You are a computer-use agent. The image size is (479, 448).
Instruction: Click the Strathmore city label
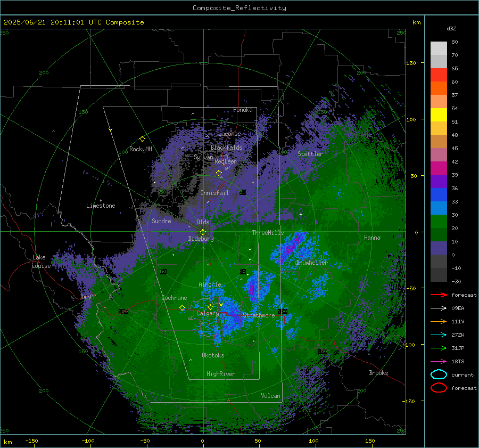[x=259, y=315]
